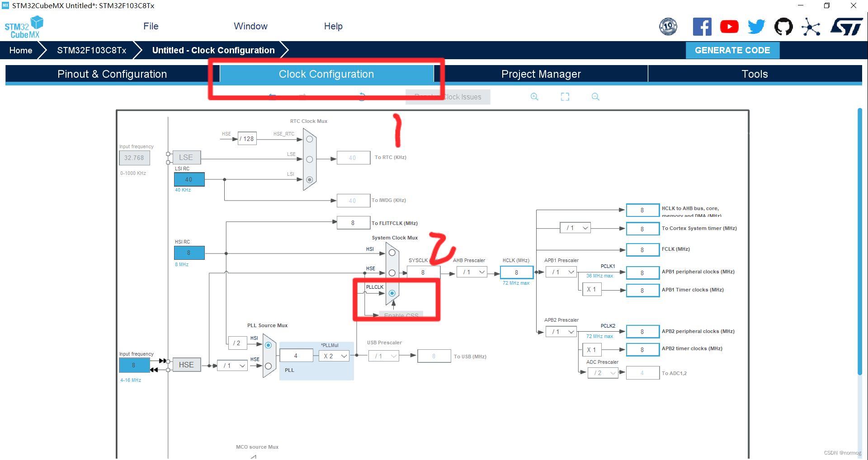Click the HSE input frequency field
Image resolution: width=868 pixels, height=460 pixels.
(x=134, y=365)
